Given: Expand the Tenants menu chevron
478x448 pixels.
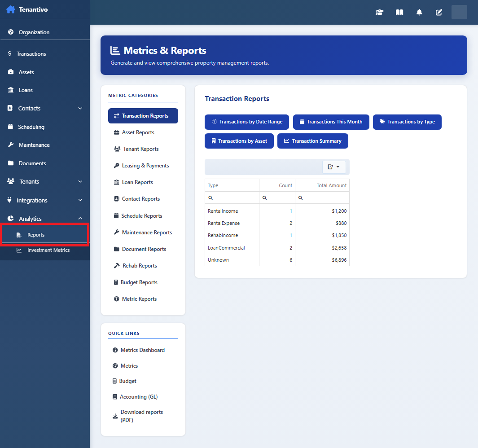Looking at the screenshot, I should [x=80, y=181].
